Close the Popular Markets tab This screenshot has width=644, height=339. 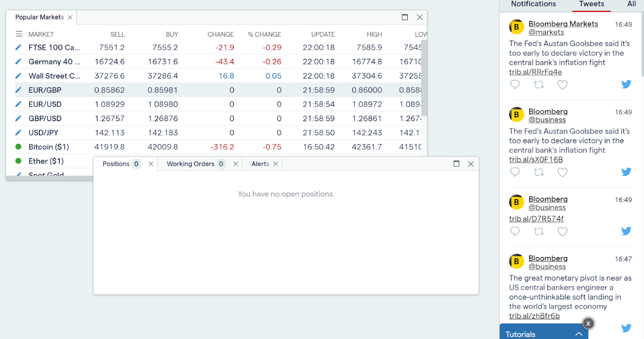tap(70, 17)
